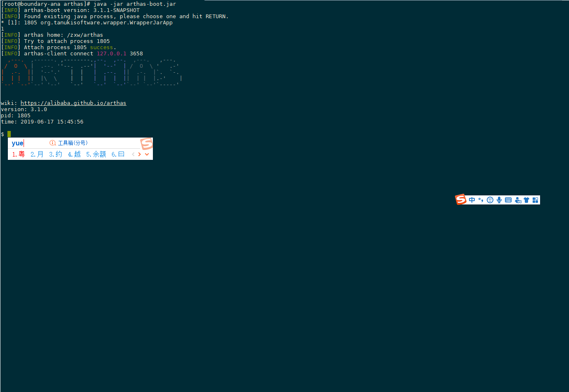Viewport: 569px width, 392px height.
Task: Go to the previous candidate page
Action: click(133, 154)
